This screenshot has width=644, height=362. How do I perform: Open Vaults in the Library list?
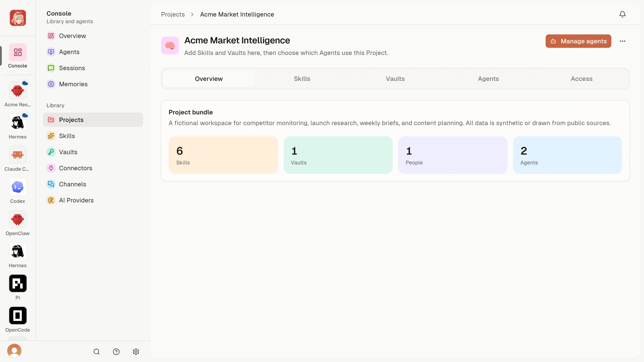93,152
